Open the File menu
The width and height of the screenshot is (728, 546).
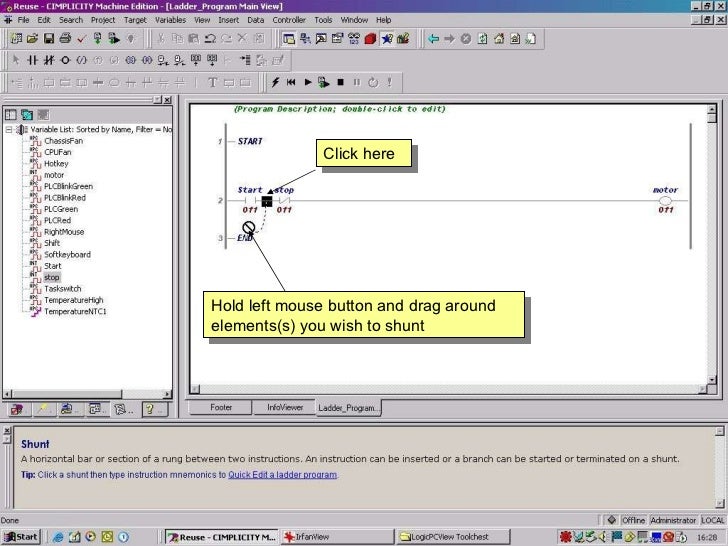pyautogui.click(x=23, y=20)
